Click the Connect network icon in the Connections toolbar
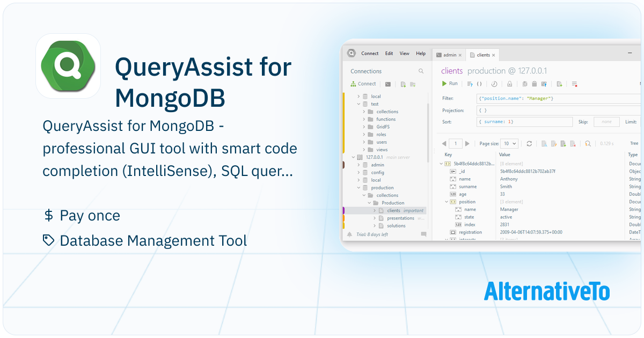644x338 pixels. click(353, 84)
